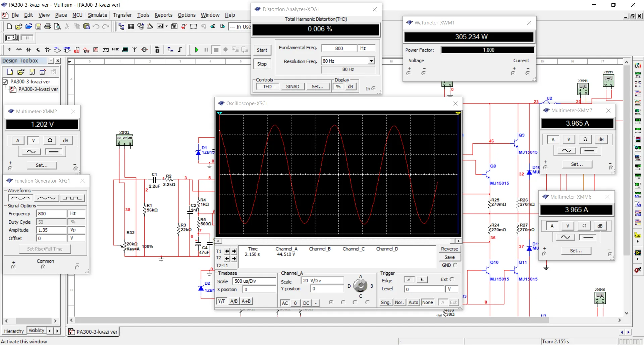Viewport: 644px width, 345px height.
Task: Open the Grapher icon in toolbar
Action: tap(160, 26)
